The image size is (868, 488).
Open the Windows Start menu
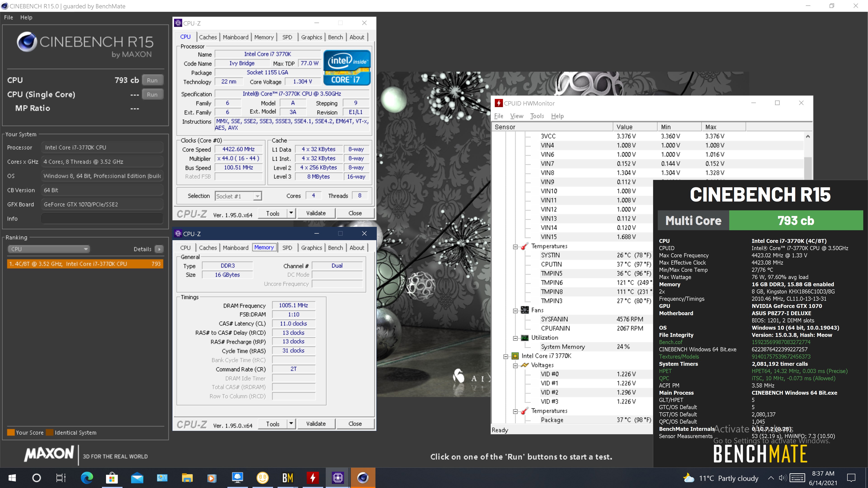point(12,478)
